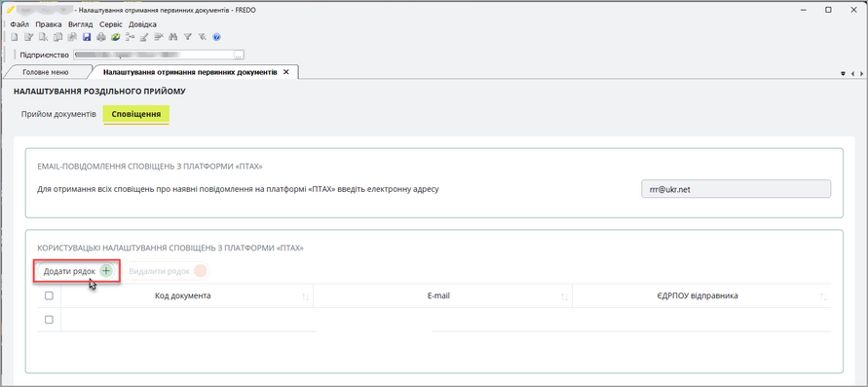Close the Налаштування отримання первинних документів tab

click(286, 72)
